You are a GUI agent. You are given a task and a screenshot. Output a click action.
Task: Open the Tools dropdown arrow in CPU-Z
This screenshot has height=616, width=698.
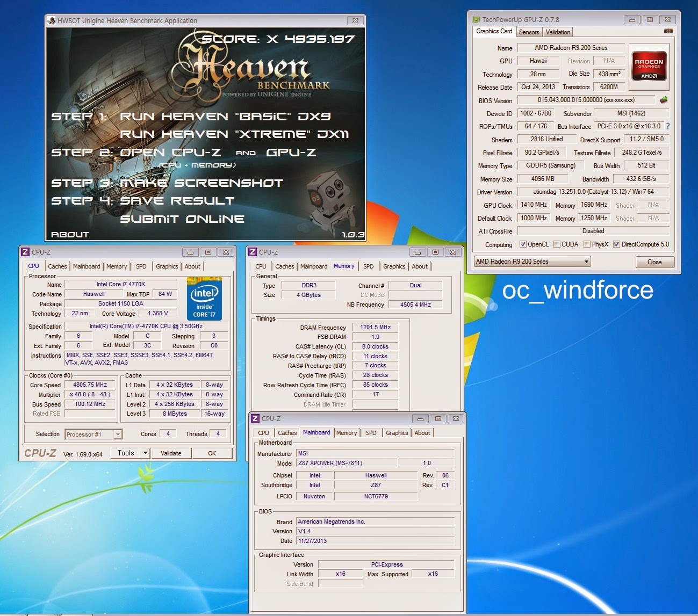[145, 453]
